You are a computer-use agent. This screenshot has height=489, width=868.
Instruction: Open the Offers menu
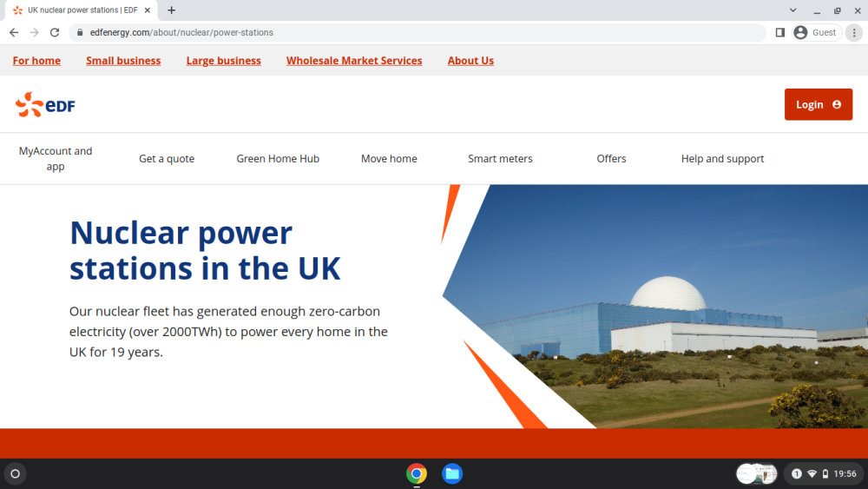coord(611,158)
